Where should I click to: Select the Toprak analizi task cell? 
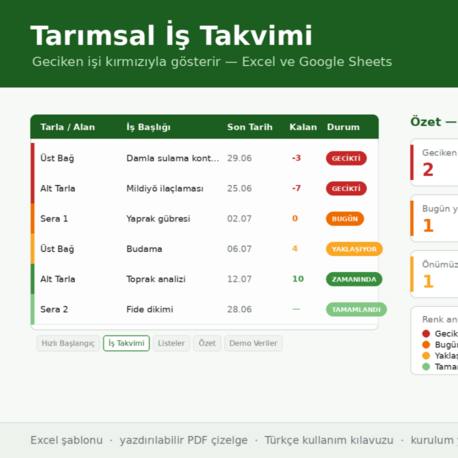tap(156, 279)
